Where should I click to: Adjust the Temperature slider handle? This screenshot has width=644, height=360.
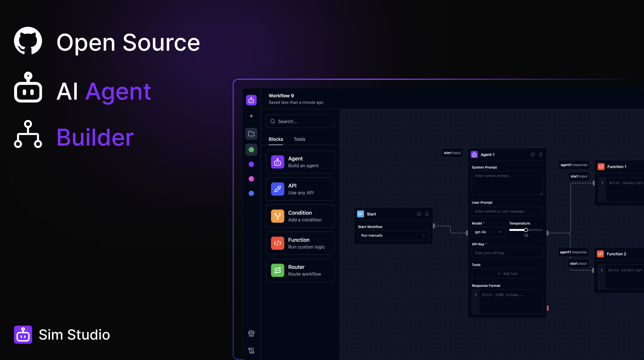pyautogui.click(x=526, y=230)
